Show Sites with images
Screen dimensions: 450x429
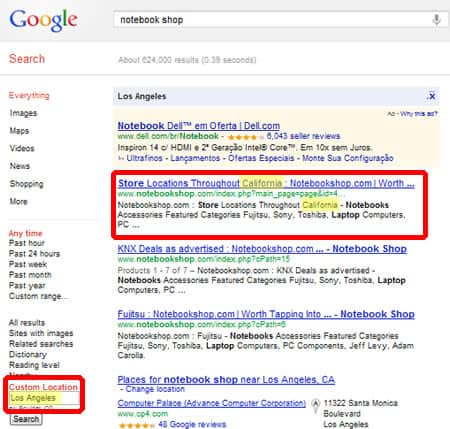tap(41, 333)
